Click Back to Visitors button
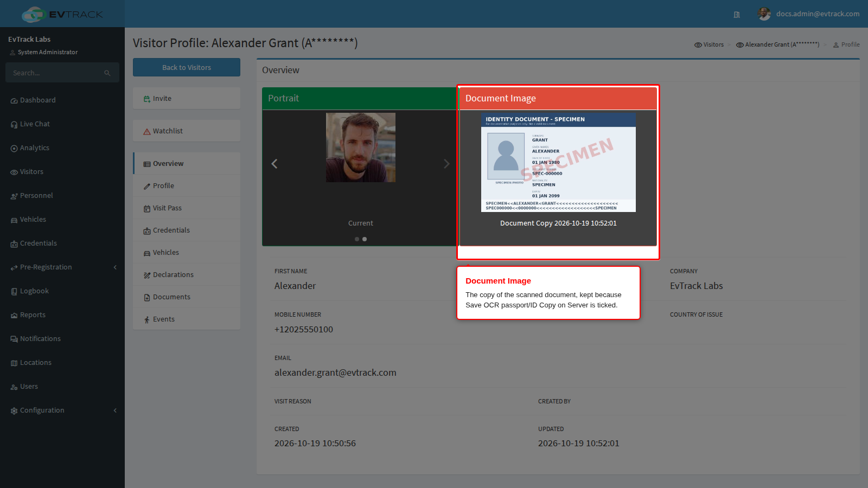This screenshot has width=868, height=488. 187,67
